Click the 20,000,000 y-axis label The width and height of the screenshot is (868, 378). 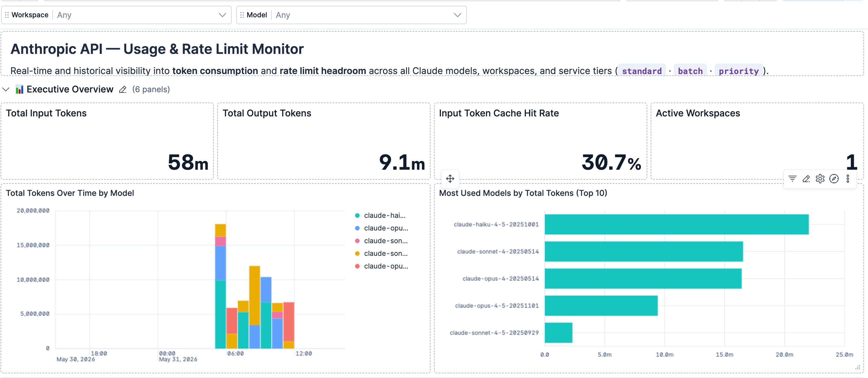[x=33, y=211]
